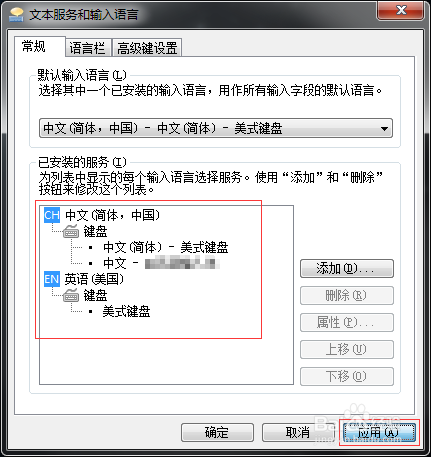Click the 添加(D)... button
Screen dimensions: 431x457
tap(347, 268)
